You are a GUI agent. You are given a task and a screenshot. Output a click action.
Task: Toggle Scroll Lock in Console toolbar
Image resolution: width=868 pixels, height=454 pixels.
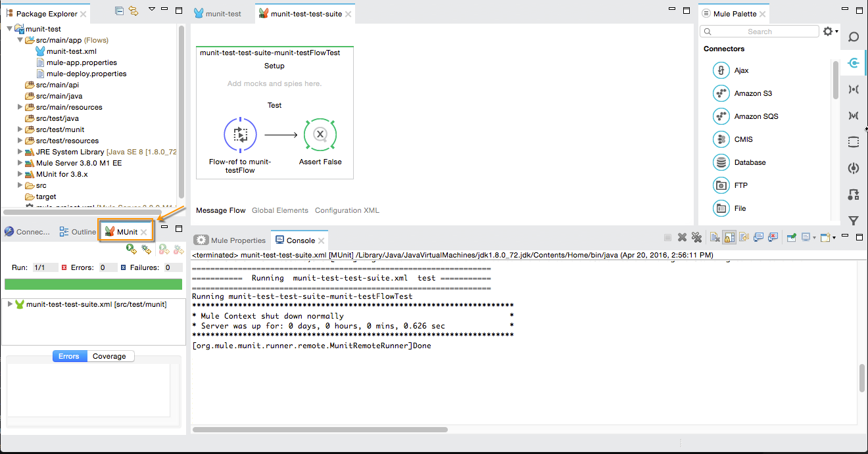(x=729, y=238)
